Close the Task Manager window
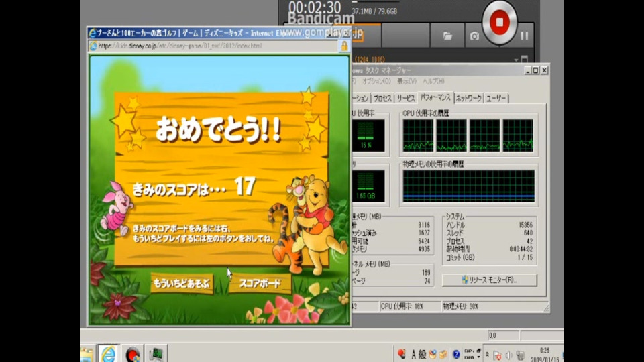 tap(544, 70)
